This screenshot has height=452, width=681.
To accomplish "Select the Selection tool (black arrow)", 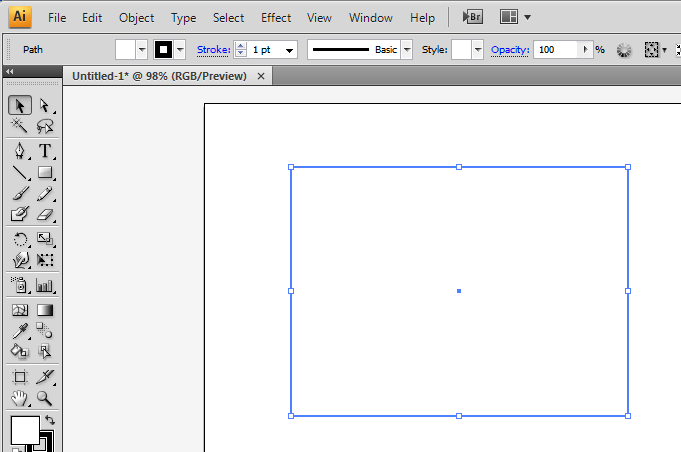I will pyautogui.click(x=20, y=106).
